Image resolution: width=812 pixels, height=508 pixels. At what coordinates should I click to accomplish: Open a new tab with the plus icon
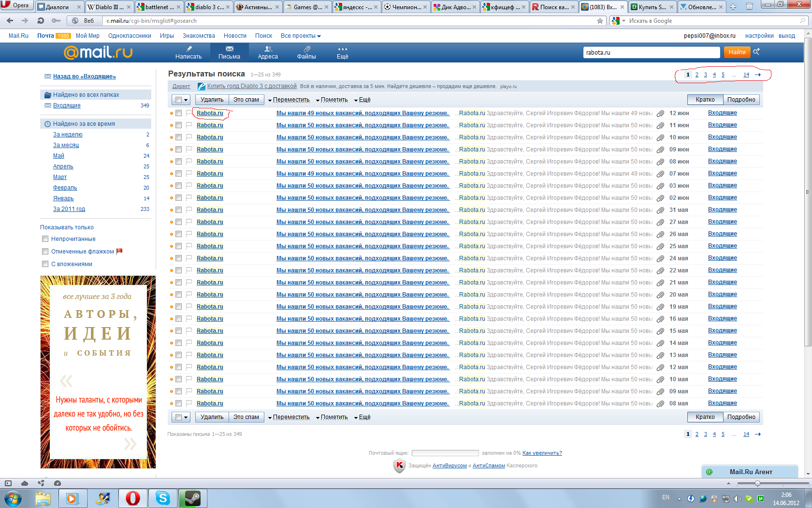click(x=733, y=7)
